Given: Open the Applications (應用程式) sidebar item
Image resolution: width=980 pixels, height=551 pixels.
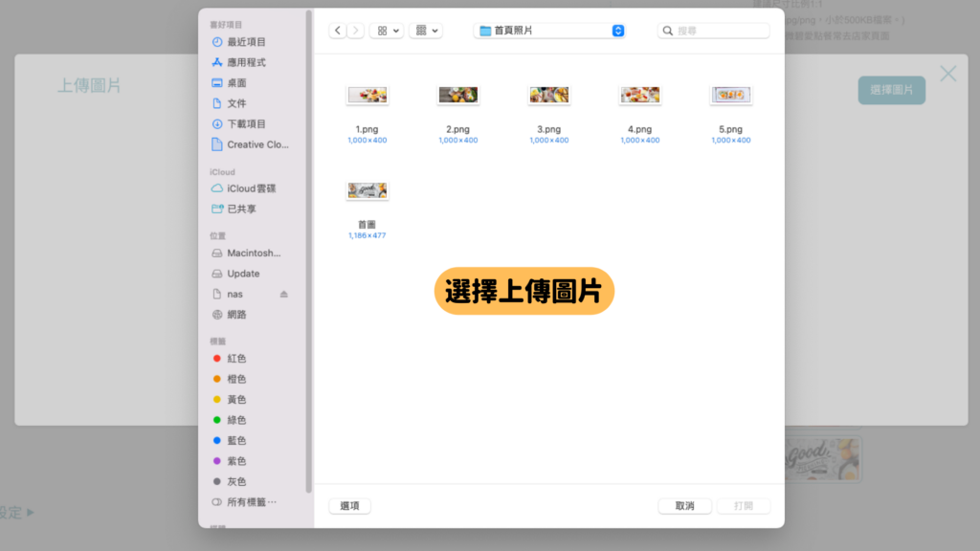Looking at the screenshot, I should coord(246,62).
